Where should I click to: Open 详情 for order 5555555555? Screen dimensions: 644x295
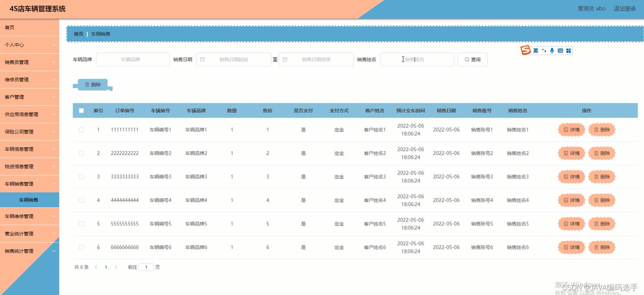coord(572,224)
